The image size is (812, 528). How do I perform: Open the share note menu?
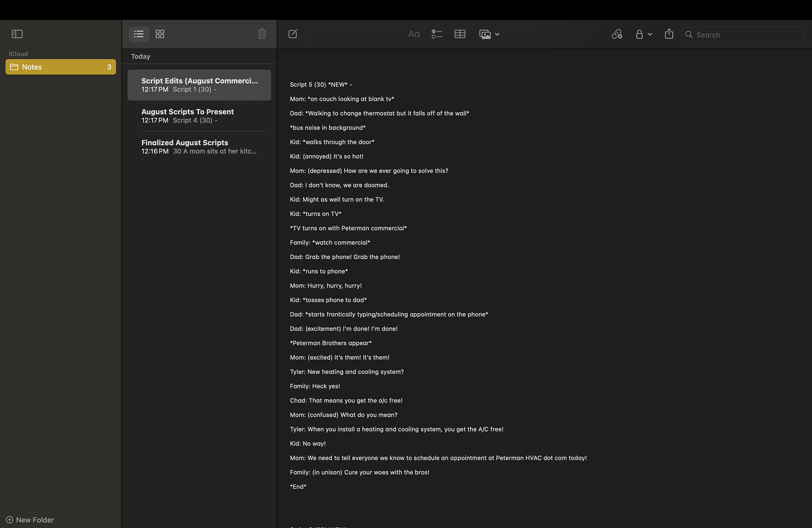pyautogui.click(x=669, y=34)
